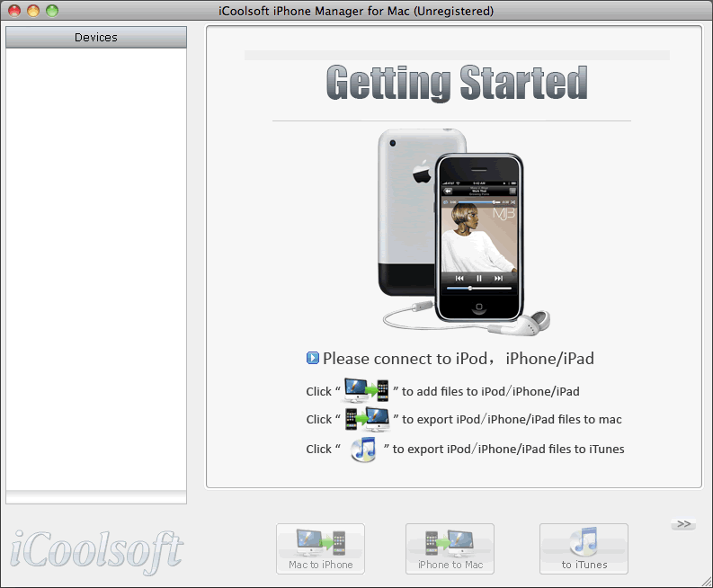713x588 pixels.
Task: Click 'Please connect to iPod, iPhone/iPad' text
Action: click(x=459, y=359)
